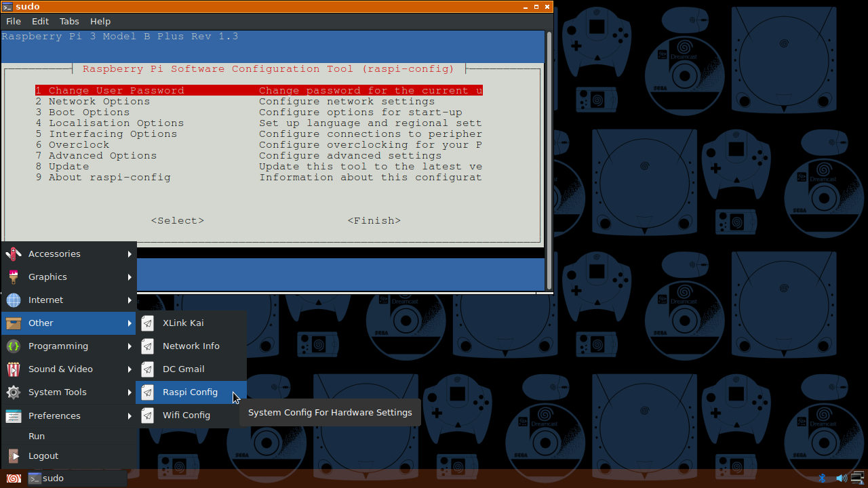Viewport: 868px width, 488px height.
Task: Click 'Configure overclocking for your P' description
Action: coord(371,145)
